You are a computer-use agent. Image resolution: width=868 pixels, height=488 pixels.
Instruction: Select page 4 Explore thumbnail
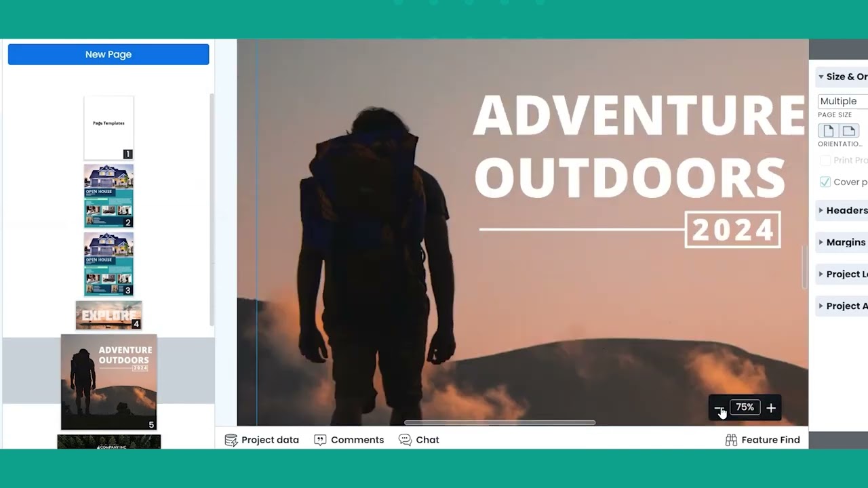108,315
